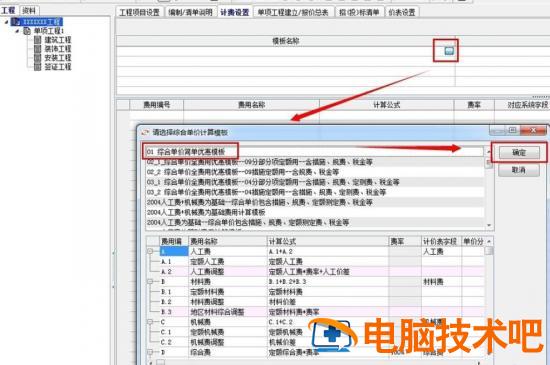Collapse fee row C 机械费

[x=150, y=322]
